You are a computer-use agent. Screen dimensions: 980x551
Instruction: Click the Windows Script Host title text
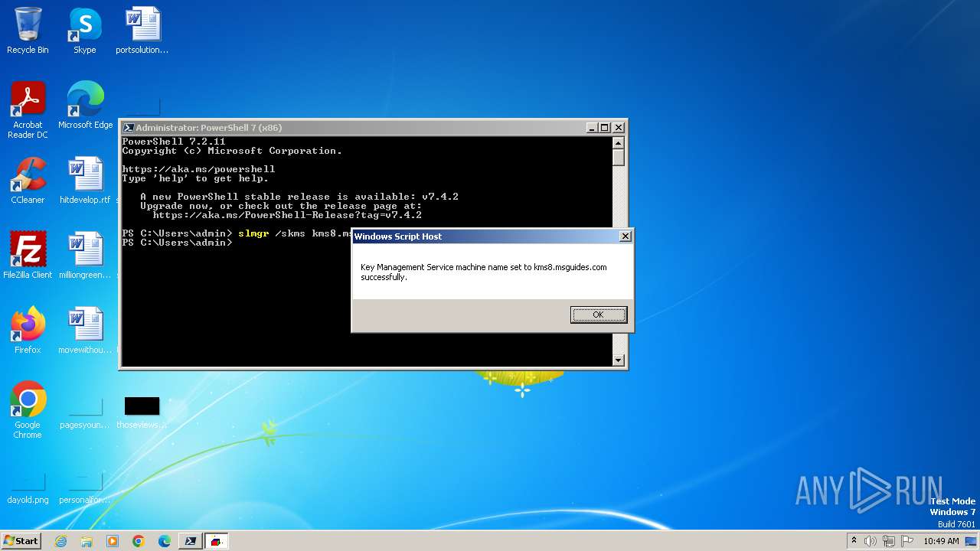tap(398, 236)
